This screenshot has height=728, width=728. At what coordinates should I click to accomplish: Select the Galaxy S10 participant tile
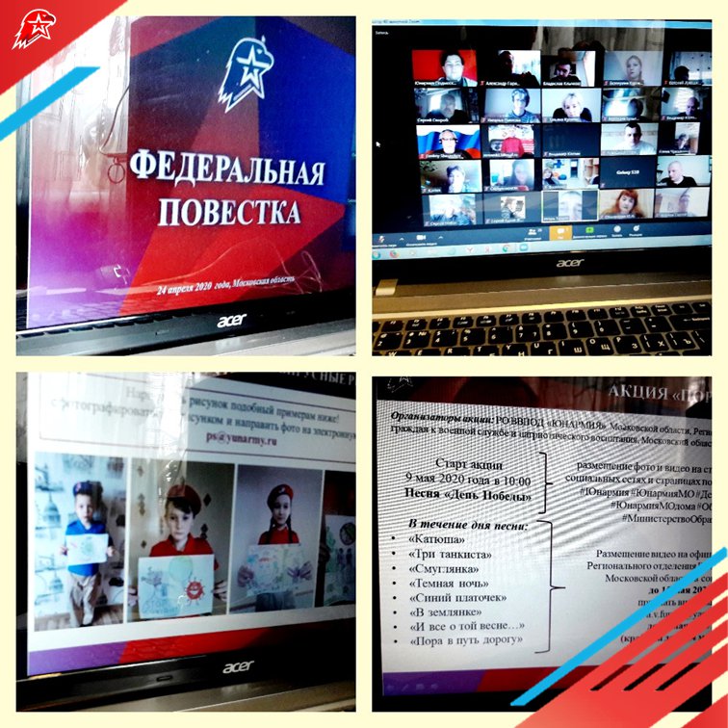(623, 173)
